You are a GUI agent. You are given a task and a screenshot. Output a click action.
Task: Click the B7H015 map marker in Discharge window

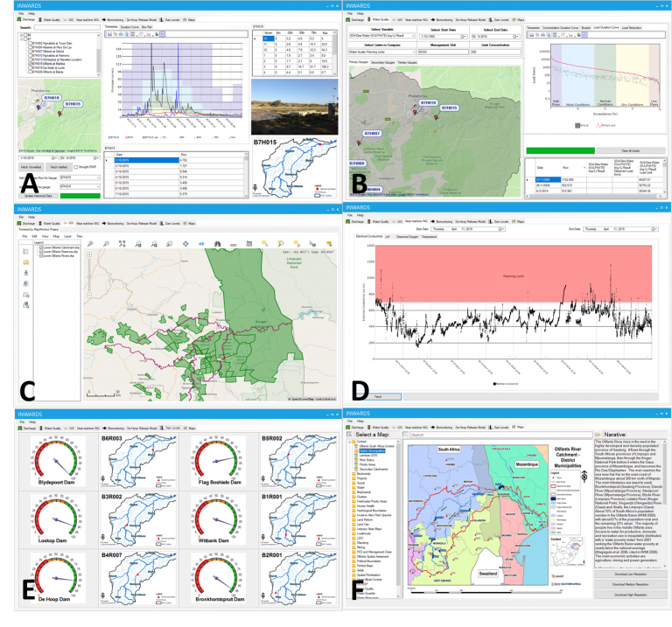point(59,114)
